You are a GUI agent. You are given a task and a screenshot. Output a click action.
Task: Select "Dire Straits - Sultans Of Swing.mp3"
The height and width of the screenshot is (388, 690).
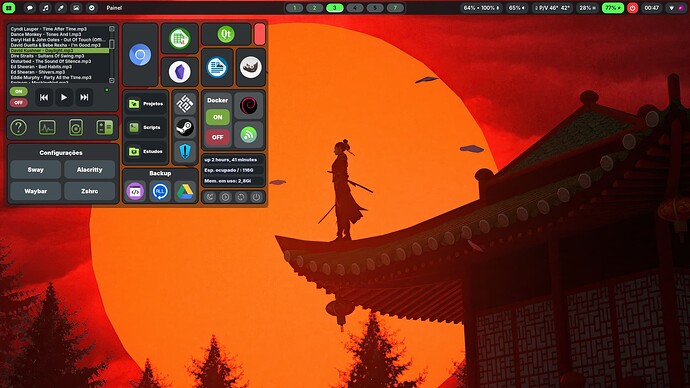(48, 56)
